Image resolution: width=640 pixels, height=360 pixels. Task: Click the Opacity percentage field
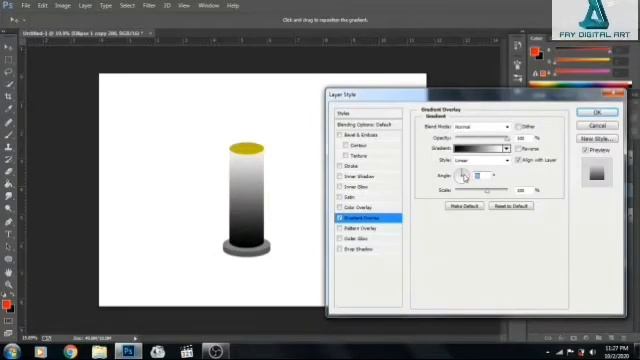[x=524, y=138]
